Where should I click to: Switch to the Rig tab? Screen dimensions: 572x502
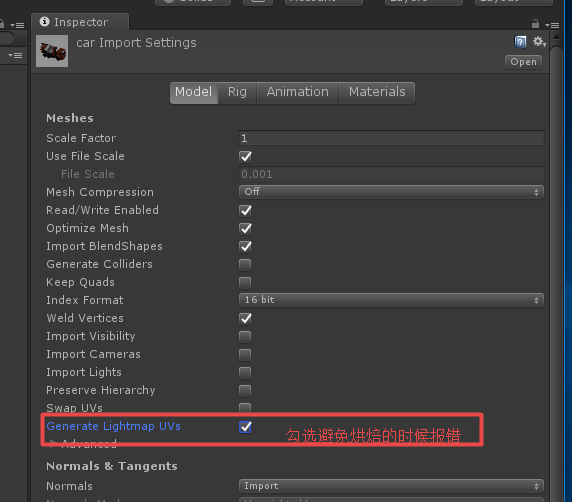click(x=237, y=92)
